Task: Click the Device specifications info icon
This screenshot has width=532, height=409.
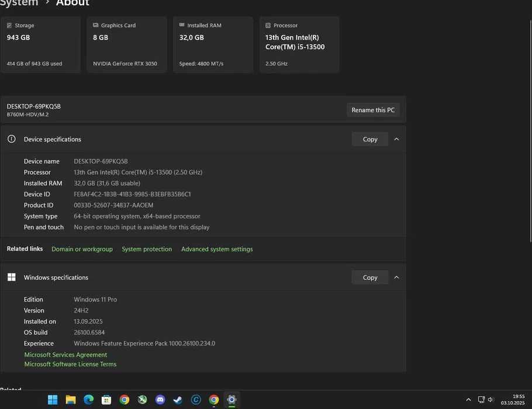Action: (12, 139)
